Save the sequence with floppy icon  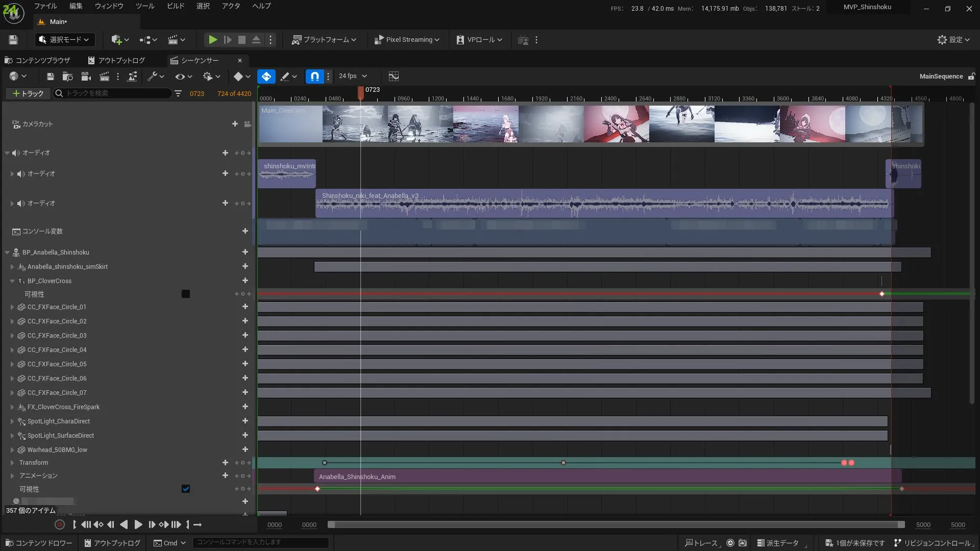pyautogui.click(x=50, y=77)
